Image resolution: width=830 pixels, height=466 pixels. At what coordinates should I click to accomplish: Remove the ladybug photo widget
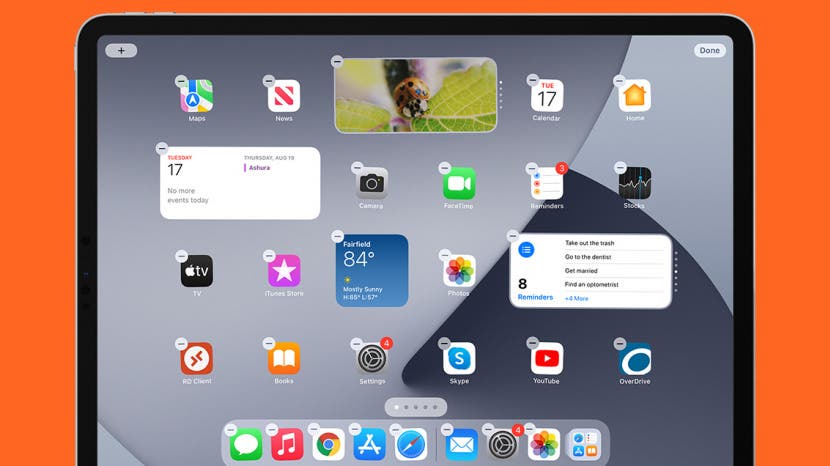tap(337, 61)
